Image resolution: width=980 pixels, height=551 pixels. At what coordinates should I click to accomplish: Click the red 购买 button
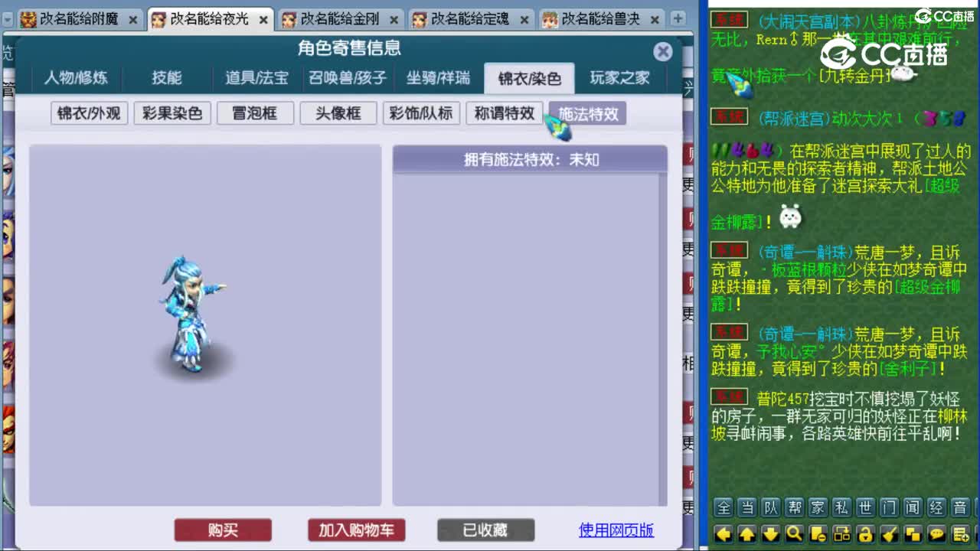[223, 530]
